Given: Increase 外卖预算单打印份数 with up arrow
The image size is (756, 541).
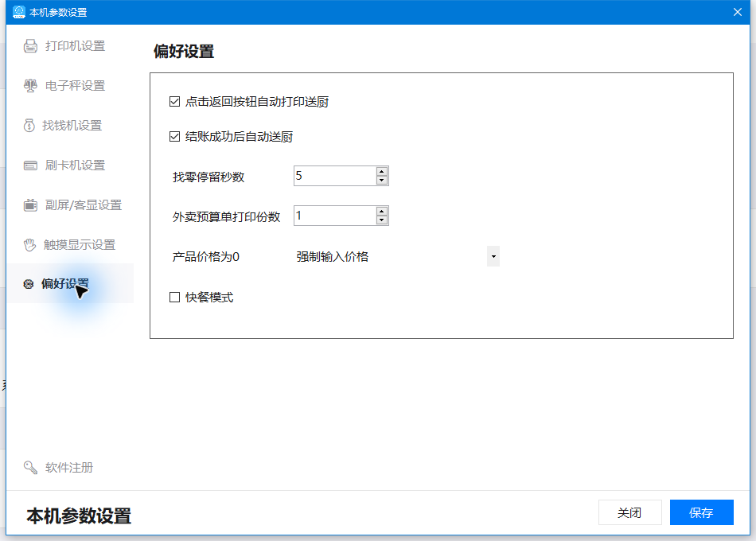Looking at the screenshot, I should pyautogui.click(x=382, y=211).
